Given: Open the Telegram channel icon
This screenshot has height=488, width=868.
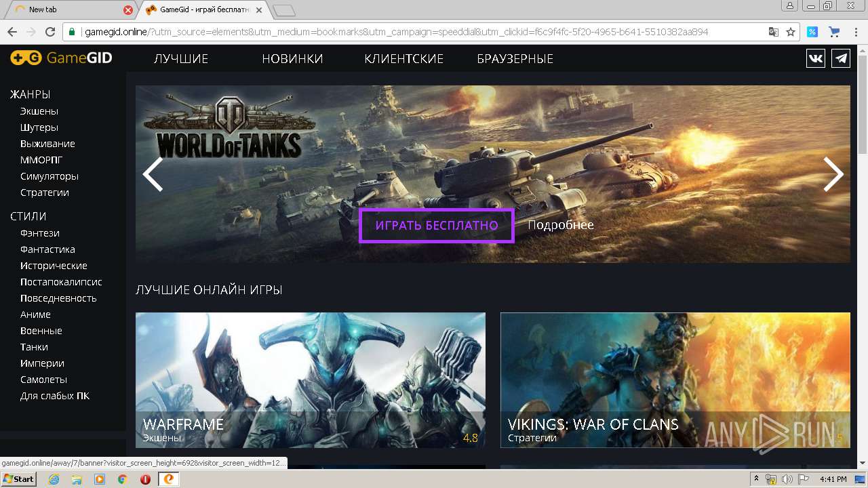Looking at the screenshot, I should 841,58.
